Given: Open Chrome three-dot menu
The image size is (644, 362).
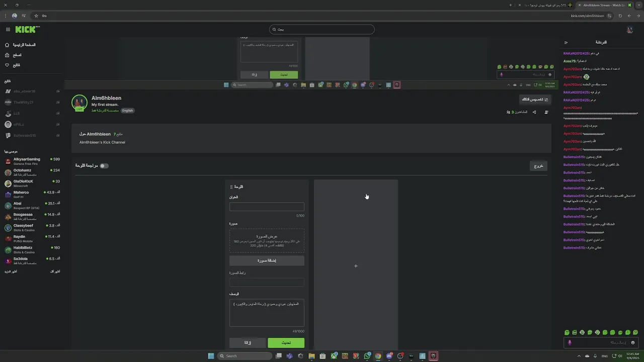Looking at the screenshot, I should point(6,16).
